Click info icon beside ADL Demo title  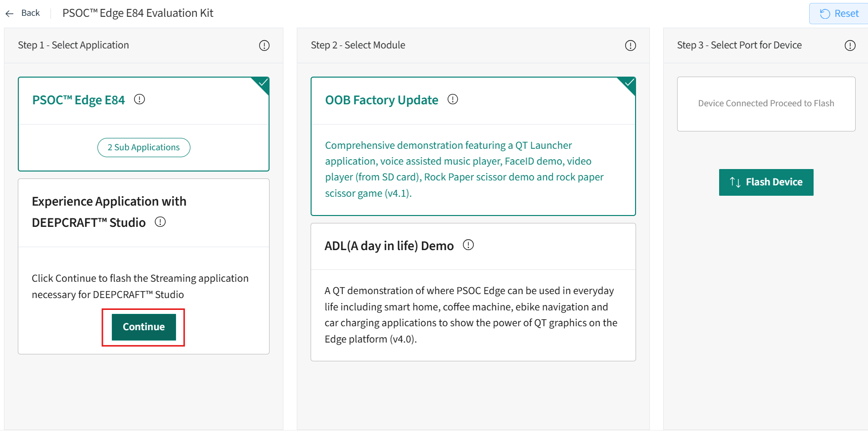[468, 245]
